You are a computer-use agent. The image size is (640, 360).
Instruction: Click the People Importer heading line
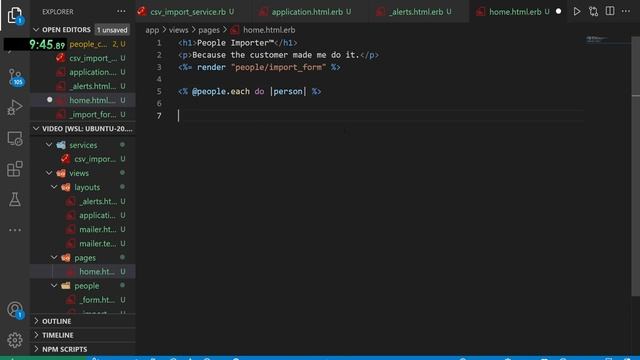click(x=238, y=43)
